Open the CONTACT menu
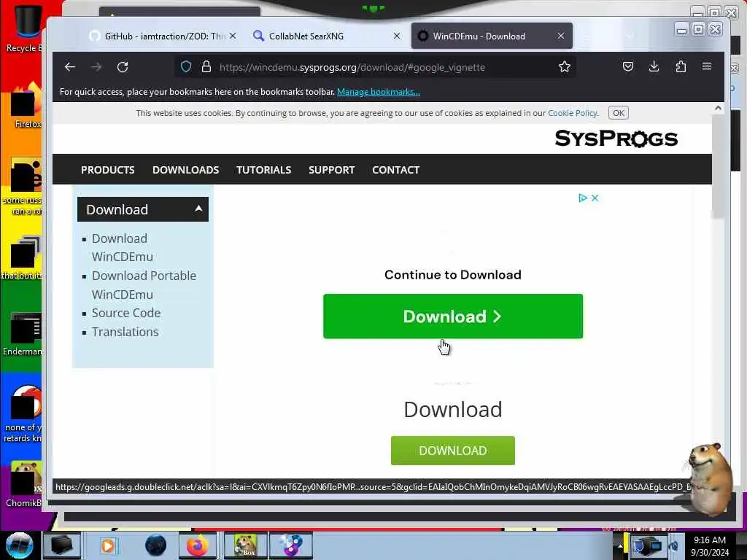Image resolution: width=747 pixels, height=560 pixels. tap(396, 170)
